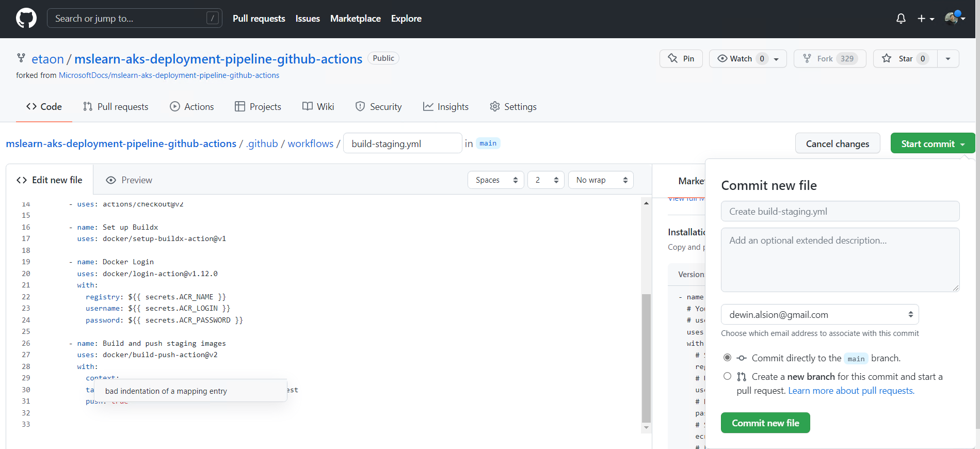
Task: Open Pull requests in the top navigation
Action: coord(259,18)
